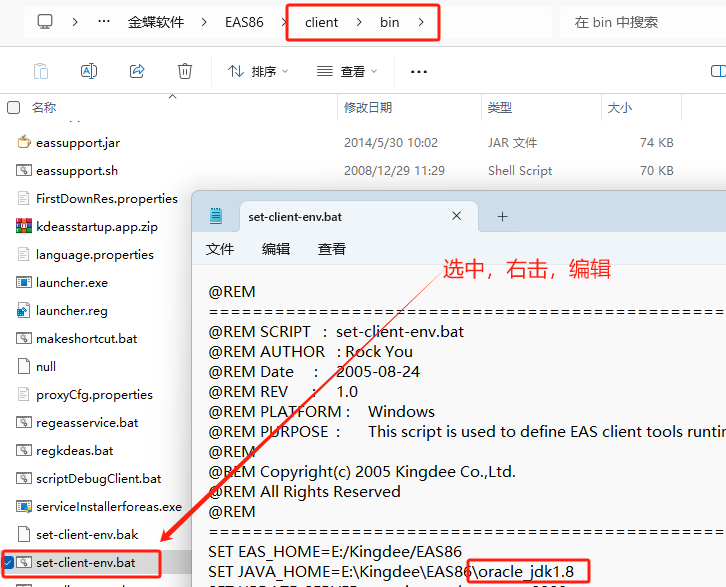
Task: Expand the chevron after bin in address bar
Action: click(x=421, y=22)
